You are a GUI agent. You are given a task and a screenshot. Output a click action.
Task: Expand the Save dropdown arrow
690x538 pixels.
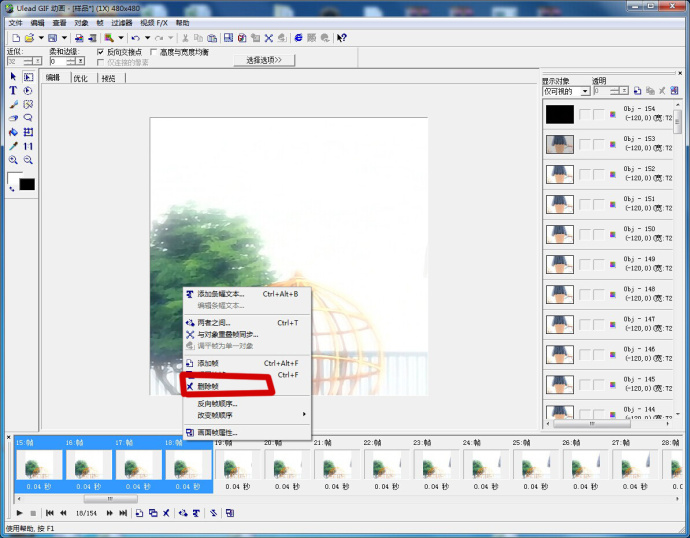tap(64, 38)
